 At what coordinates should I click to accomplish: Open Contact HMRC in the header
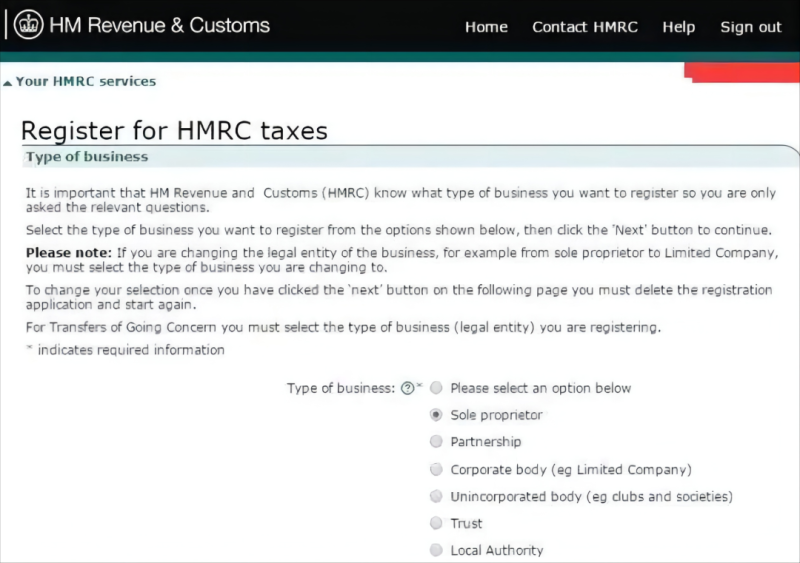(x=585, y=27)
